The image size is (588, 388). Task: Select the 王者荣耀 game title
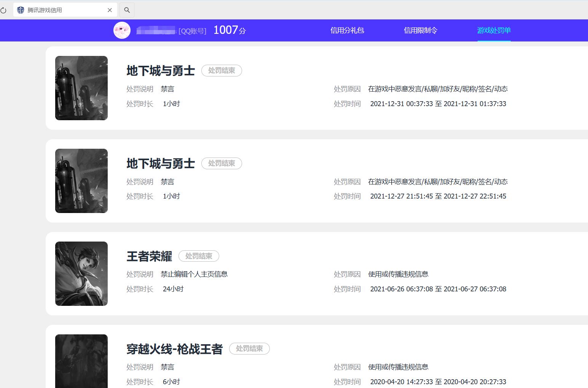pos(149,256)
